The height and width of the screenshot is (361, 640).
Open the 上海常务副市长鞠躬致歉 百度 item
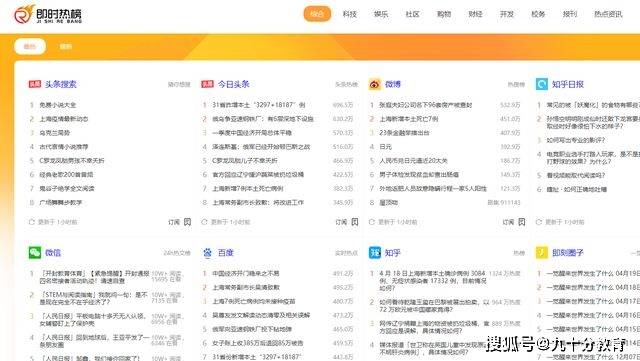coord(246,287)
